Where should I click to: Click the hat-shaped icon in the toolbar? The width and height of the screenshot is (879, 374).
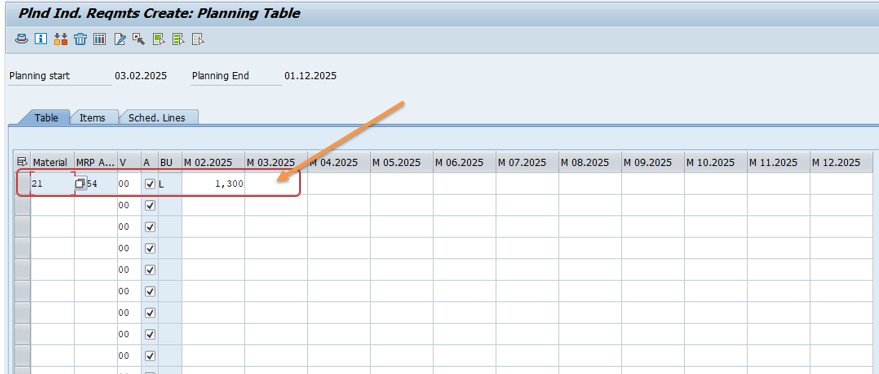pyautogui.click(x=21, y=39)
